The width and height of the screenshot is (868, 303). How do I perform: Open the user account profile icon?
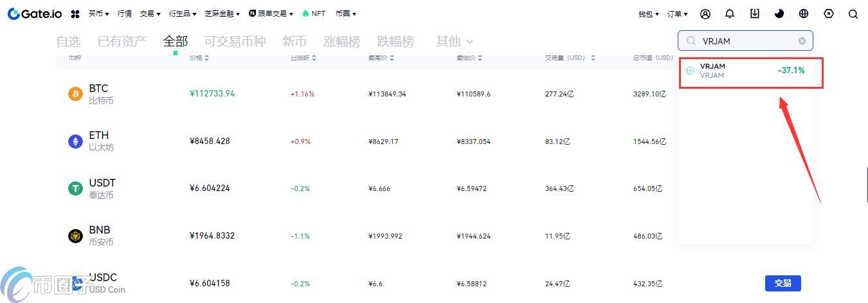pyautogui.click(x=705, y=14)
